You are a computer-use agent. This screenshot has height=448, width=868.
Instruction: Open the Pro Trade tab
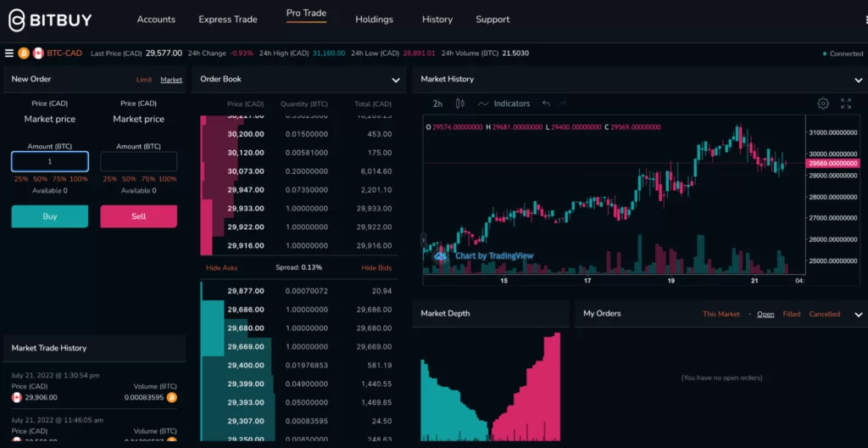[306, 14]
